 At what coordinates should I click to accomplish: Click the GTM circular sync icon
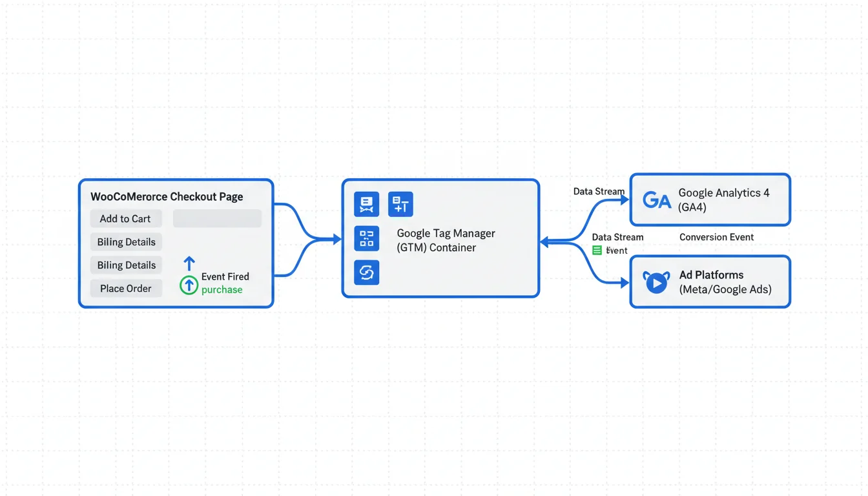[367, 273]
